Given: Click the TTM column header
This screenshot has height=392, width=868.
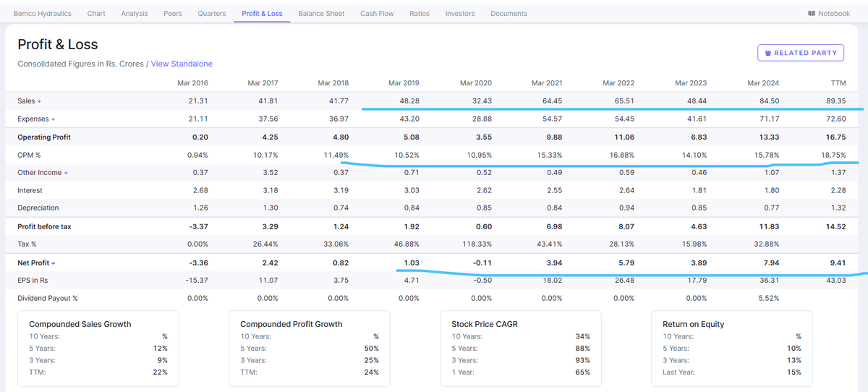Looking at the screenshot, I should [x=839, y=83].
